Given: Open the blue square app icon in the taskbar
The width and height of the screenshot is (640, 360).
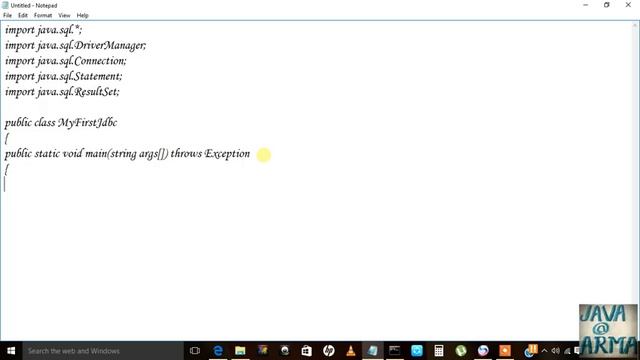Looking at the screenshot, I should [x=417, y=351].
